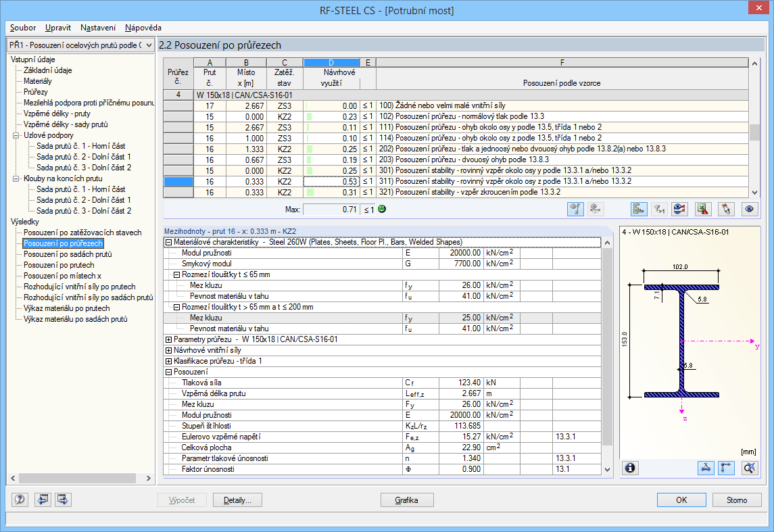774x532 pixels.
Task: Open the cross-section info icon
Action: point(631,468)
